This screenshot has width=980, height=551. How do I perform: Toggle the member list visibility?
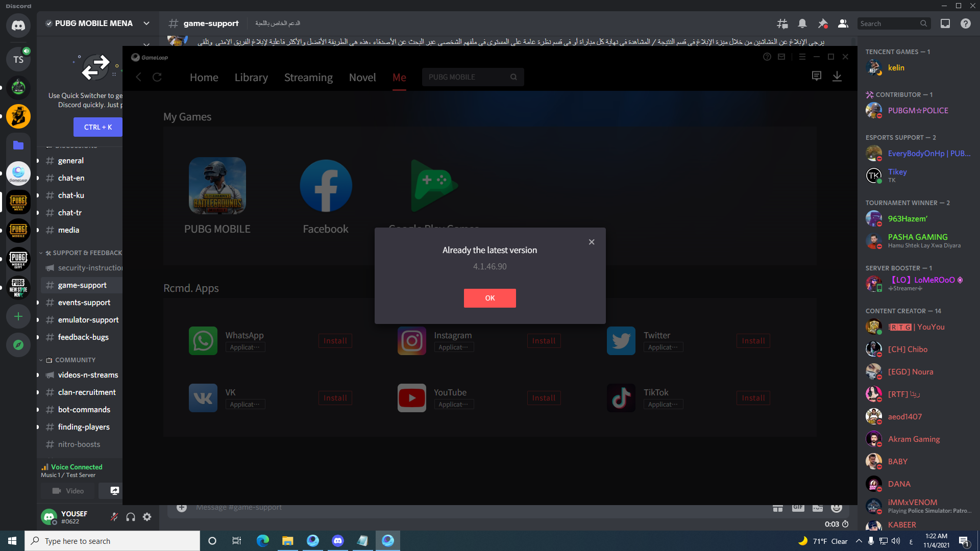tap(843, 23)
